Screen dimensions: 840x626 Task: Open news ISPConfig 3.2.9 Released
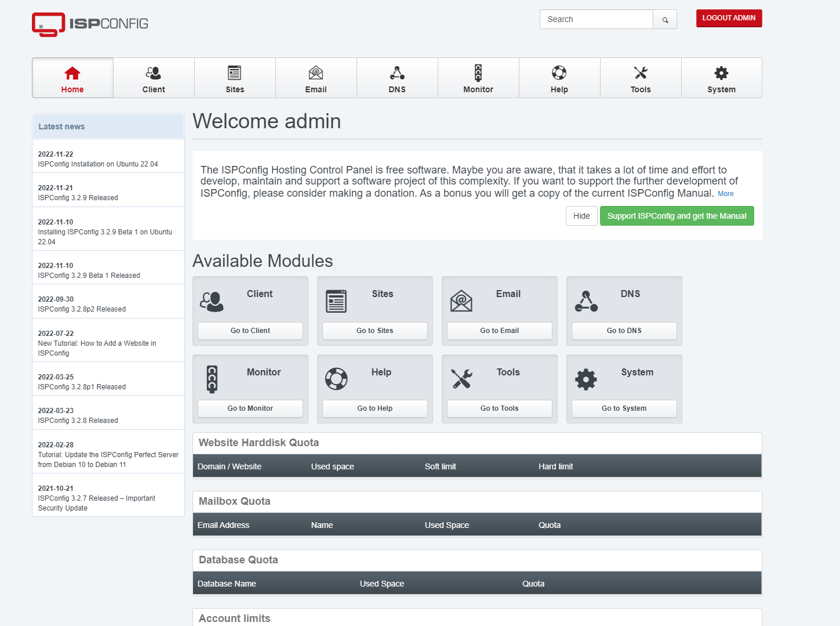(x=78, y=198)
